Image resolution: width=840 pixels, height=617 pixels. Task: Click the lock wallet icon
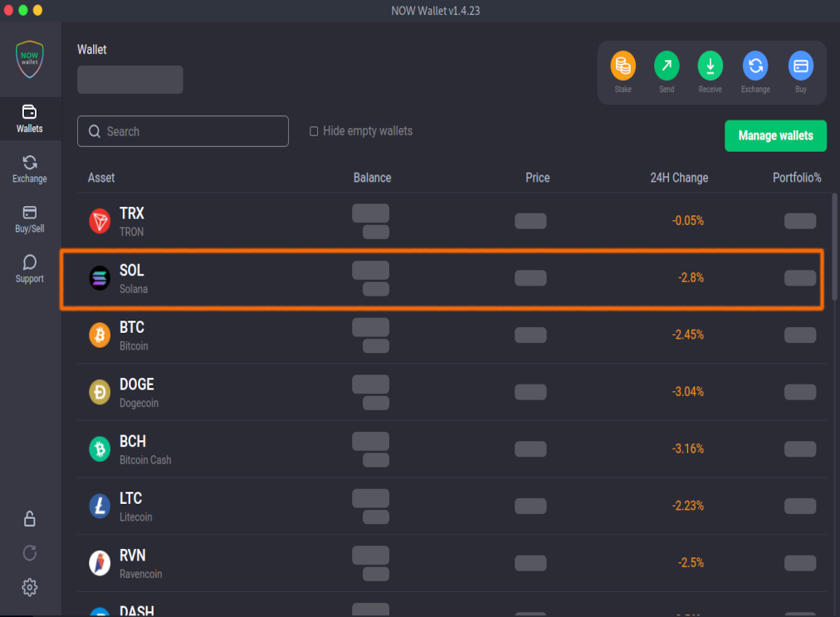coord(30,519)
